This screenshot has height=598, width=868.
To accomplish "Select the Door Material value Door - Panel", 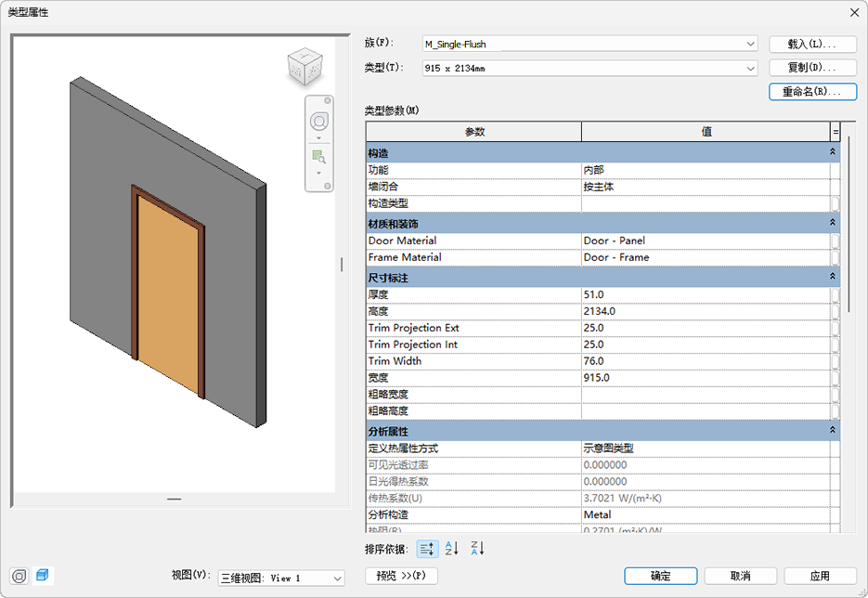I will [x=706, y=240].
